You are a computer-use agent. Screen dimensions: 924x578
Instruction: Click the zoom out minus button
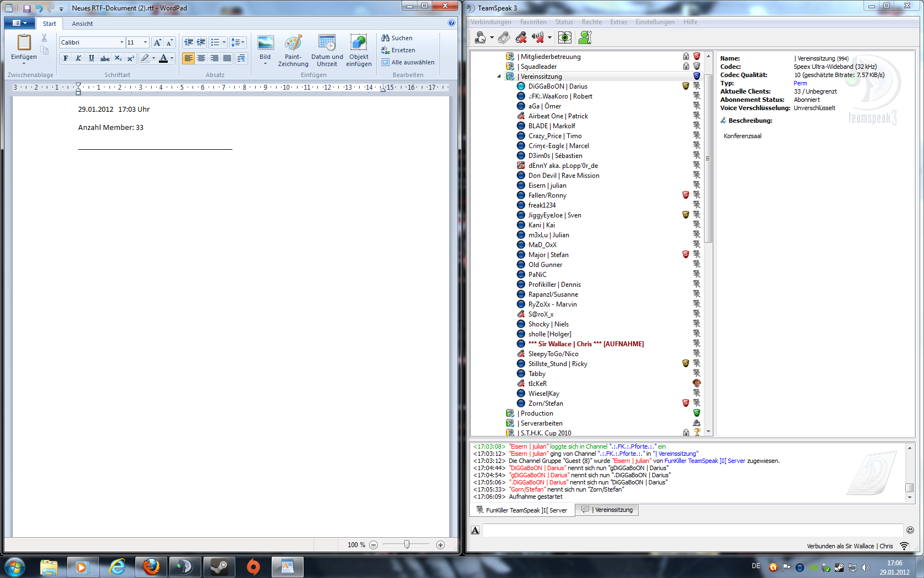373,545
